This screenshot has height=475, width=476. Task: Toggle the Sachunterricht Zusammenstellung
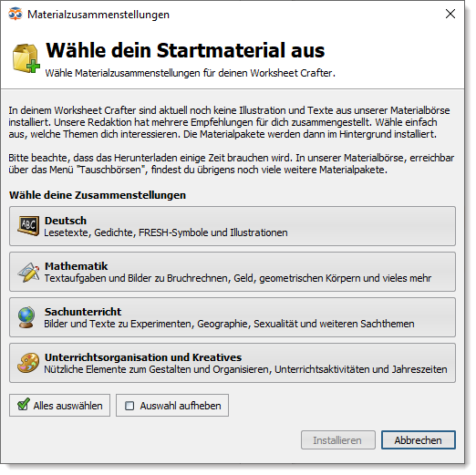[x=233, y=317]
